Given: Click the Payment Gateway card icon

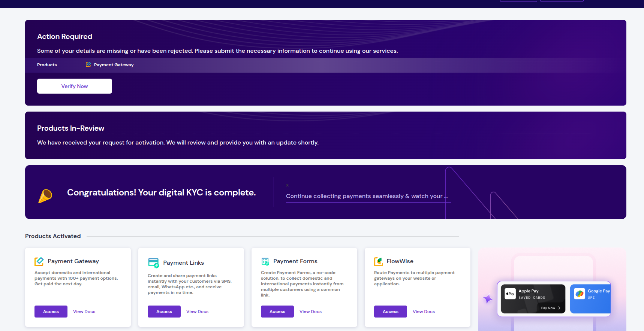Looking at the screenshot, I should (x=39, y=261).
